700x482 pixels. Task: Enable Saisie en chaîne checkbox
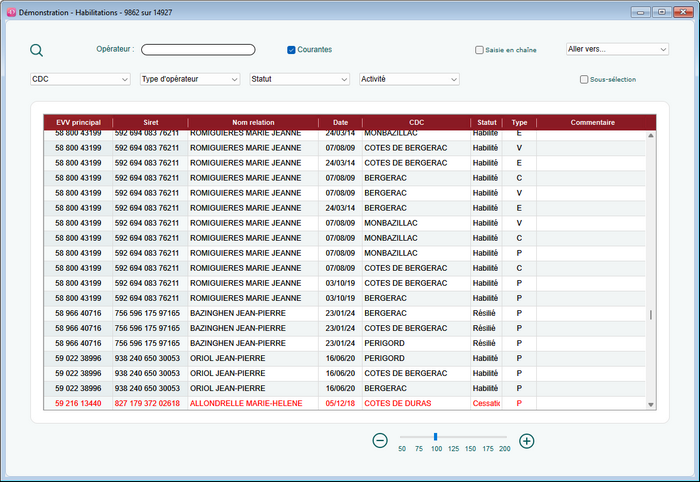coord(480,49)
